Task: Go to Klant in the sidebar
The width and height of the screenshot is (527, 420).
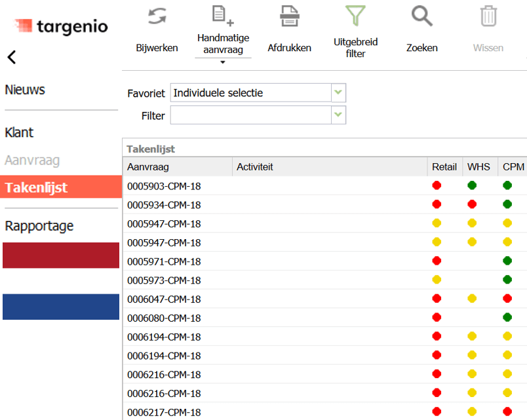Action: pyautogui.click(x=19, y=132)
